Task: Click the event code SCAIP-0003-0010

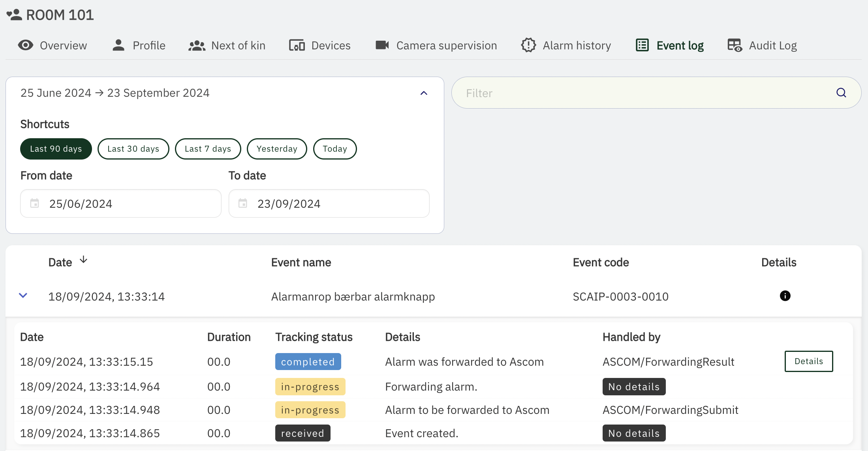Action: pyautogui.click(x=621, y=297)
